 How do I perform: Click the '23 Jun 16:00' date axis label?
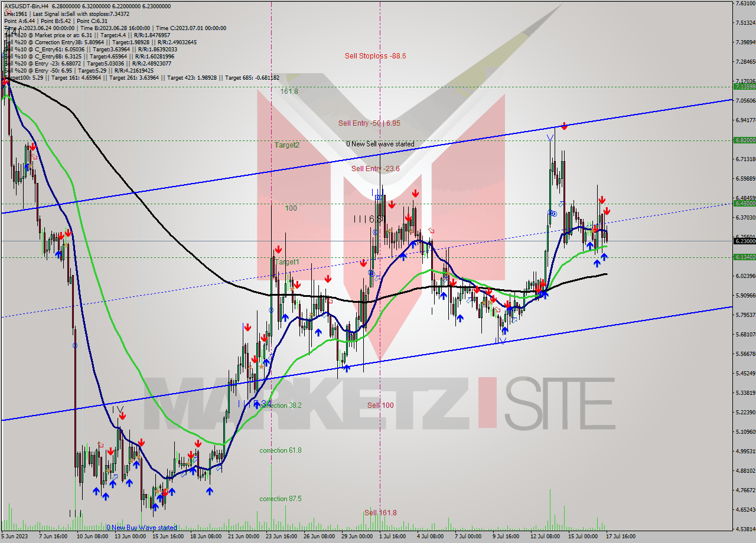[281, 537]
